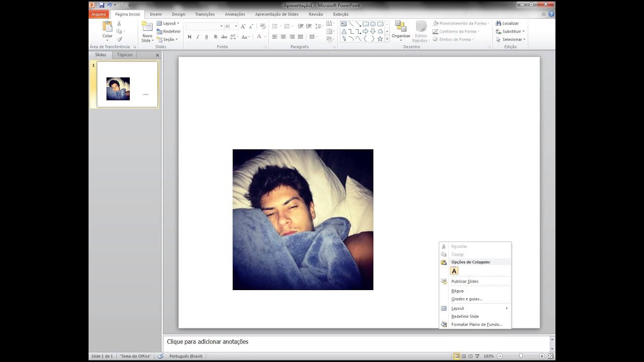This screenshot has height=362, width=644.
Task: Click the Organizar arrange icon
Action: [x=400, y=27]
